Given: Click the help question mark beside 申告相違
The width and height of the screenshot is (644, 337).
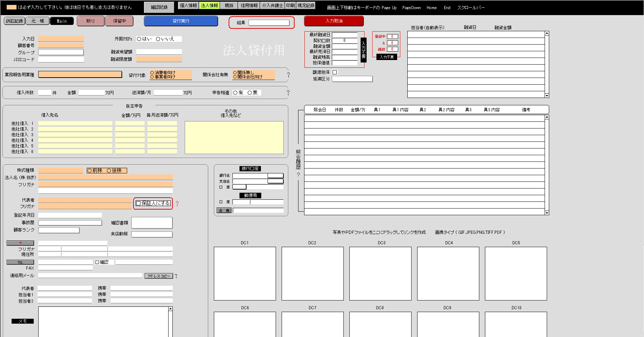Looking at the screenshot, I should point(288,93).
